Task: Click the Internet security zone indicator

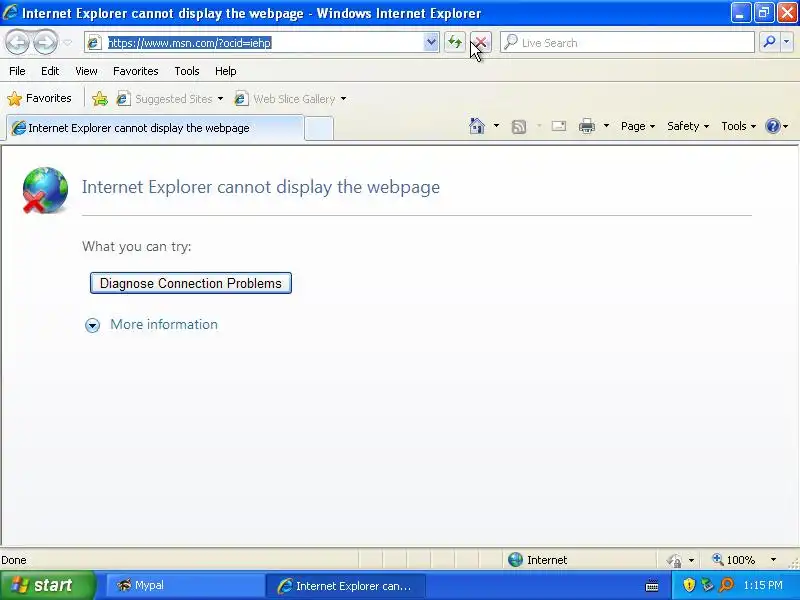Action: [538, 560]
